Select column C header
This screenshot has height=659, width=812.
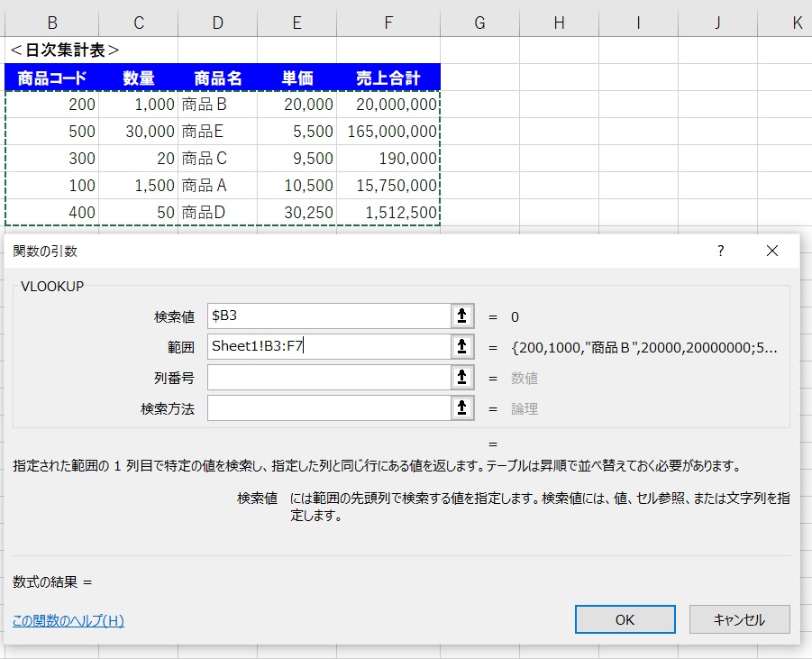point(138,23)
